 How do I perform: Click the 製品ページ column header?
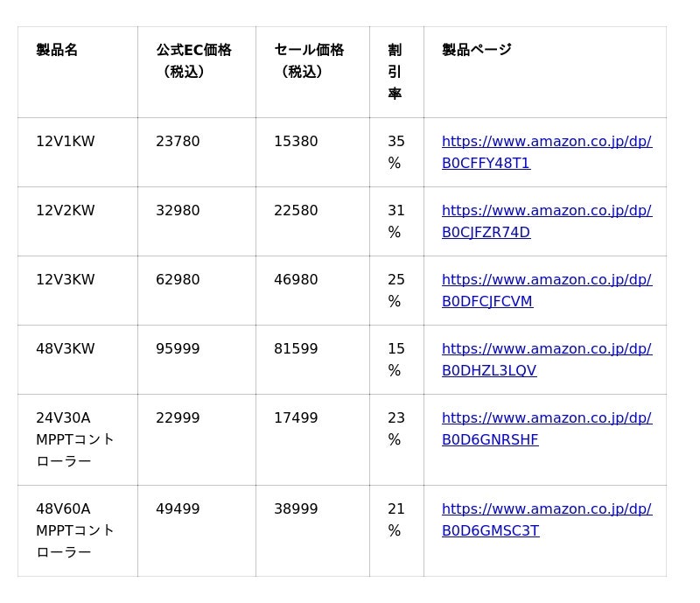(x=476, y=50)
